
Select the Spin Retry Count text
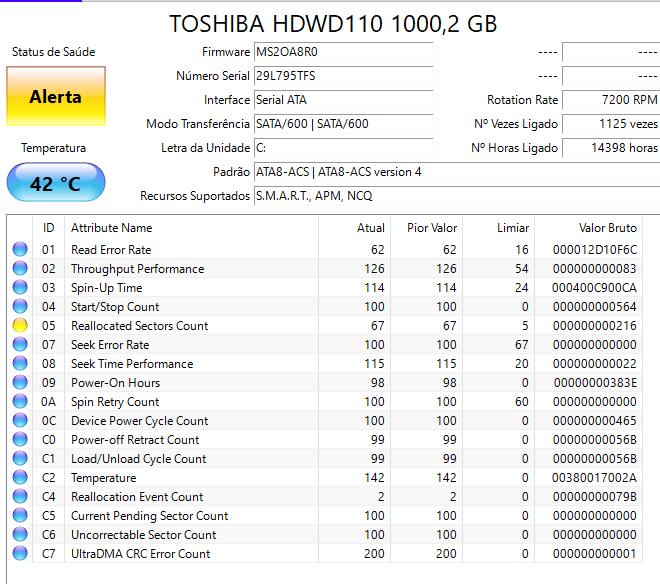[x=115, y=402]
